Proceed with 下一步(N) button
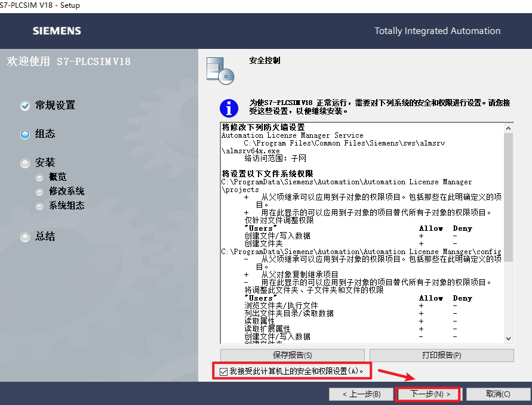Screen dimensions: 532x405 click(x=428, y=394)
